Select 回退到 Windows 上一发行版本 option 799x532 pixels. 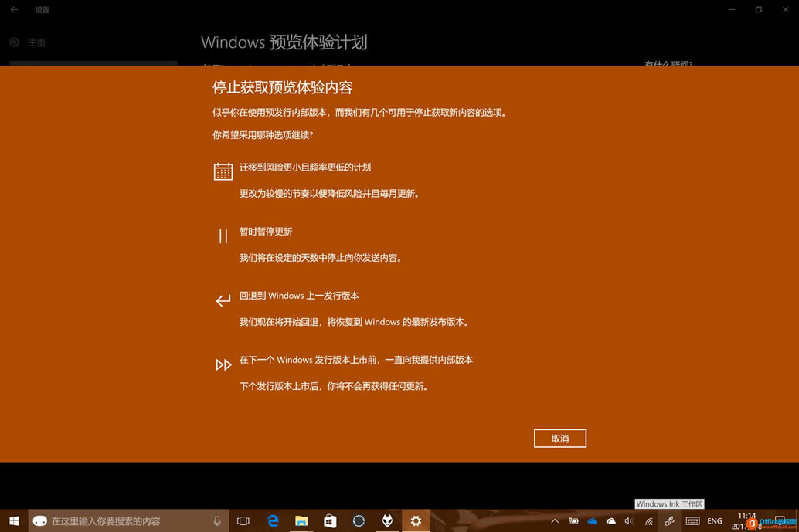299,296
